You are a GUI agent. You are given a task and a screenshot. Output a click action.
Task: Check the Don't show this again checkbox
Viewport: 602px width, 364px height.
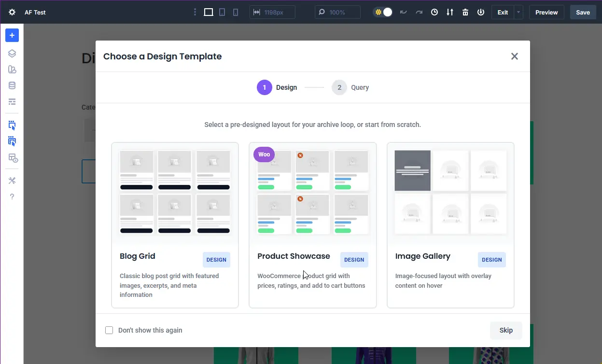tap(109, 330)
